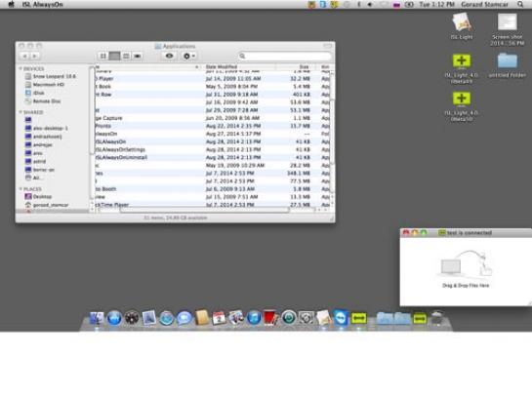Switch Finder to list view
The image size is (532, 397).
[114, 56]
